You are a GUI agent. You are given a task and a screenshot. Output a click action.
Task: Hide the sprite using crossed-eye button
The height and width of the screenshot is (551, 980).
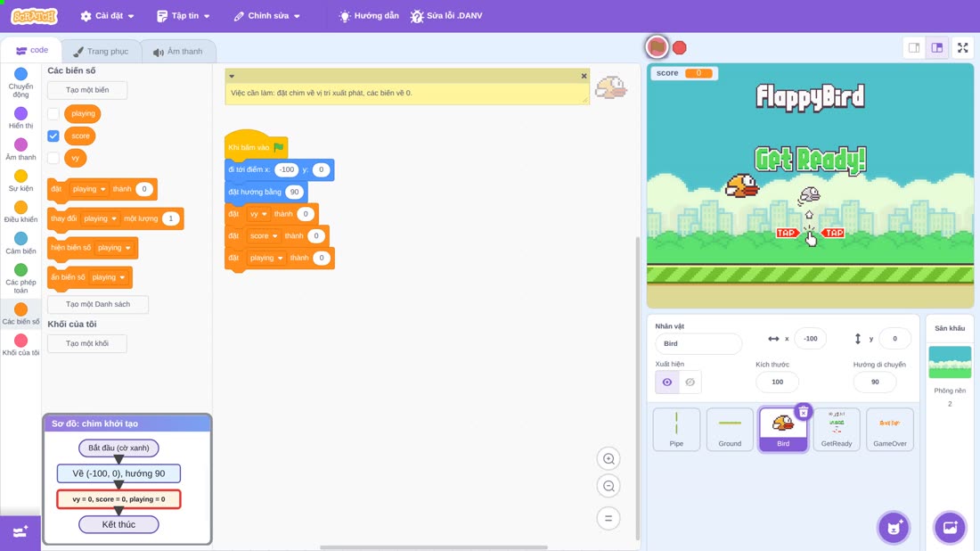[690, 382]
